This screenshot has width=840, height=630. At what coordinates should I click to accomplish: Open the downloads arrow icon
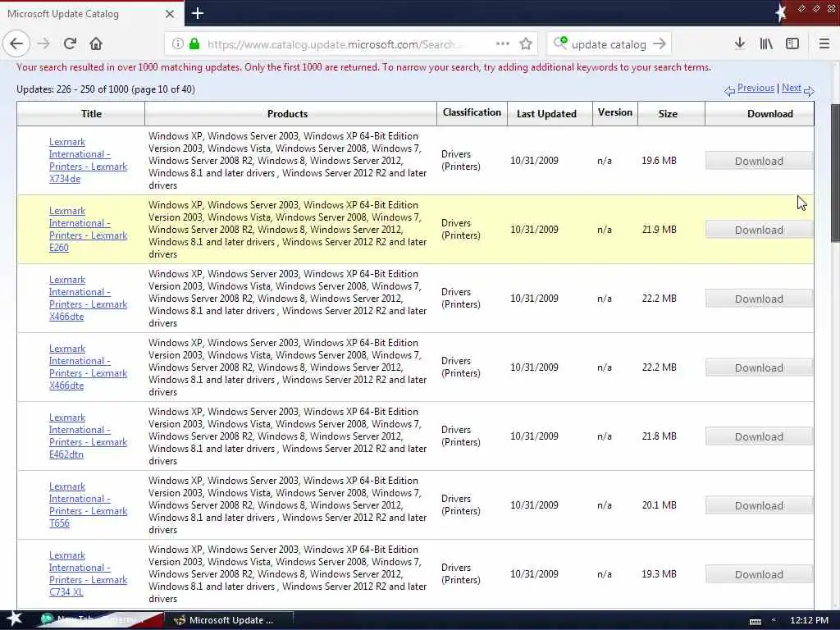click(x=740, y=43)
